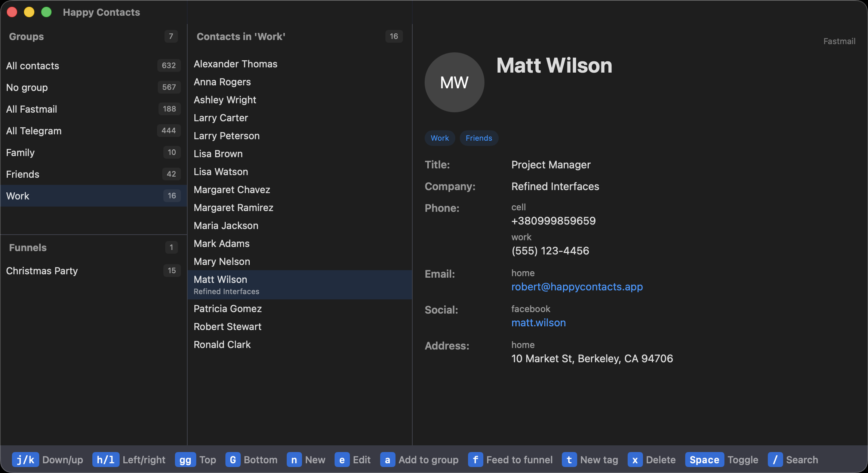
Task: Click the Work tag on Matt Wilson
Action: (440, 138)
